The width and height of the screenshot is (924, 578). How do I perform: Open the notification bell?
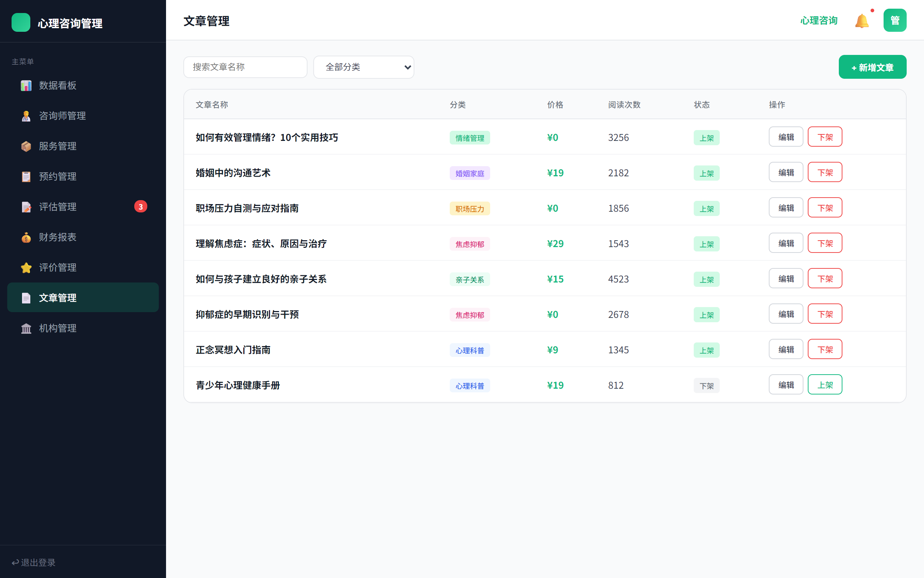pyautogui.click(x=862, y=21)
